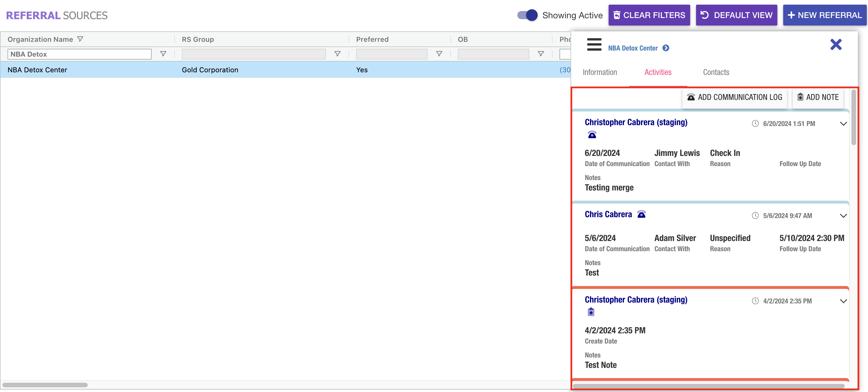
Task: Expand the 5/6/2024 9:47 AM activity
Action: pos(843,216)
